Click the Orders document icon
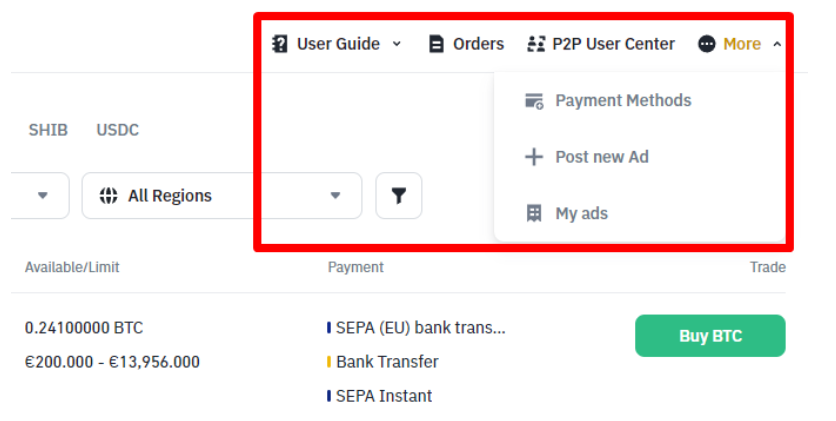The width and height of the screenshot is (836, 421). (436, 44)
